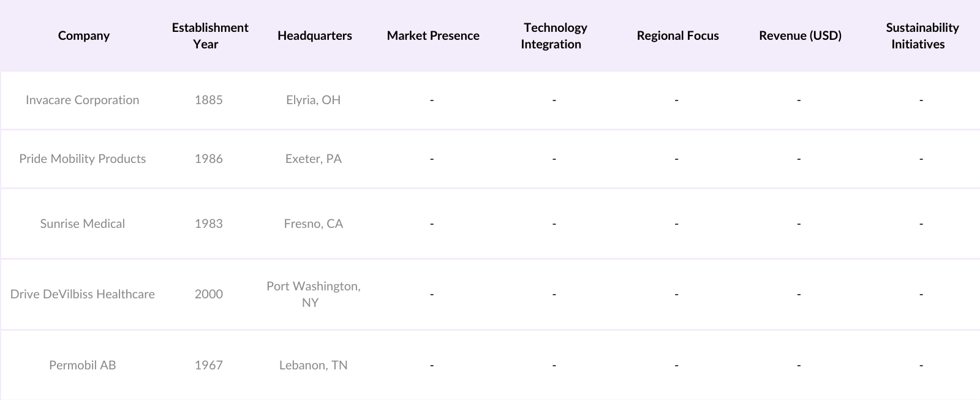This screenshot has height=400, width=980.
Task: Click the Permobil AB company cell
Action: [83, 365]
